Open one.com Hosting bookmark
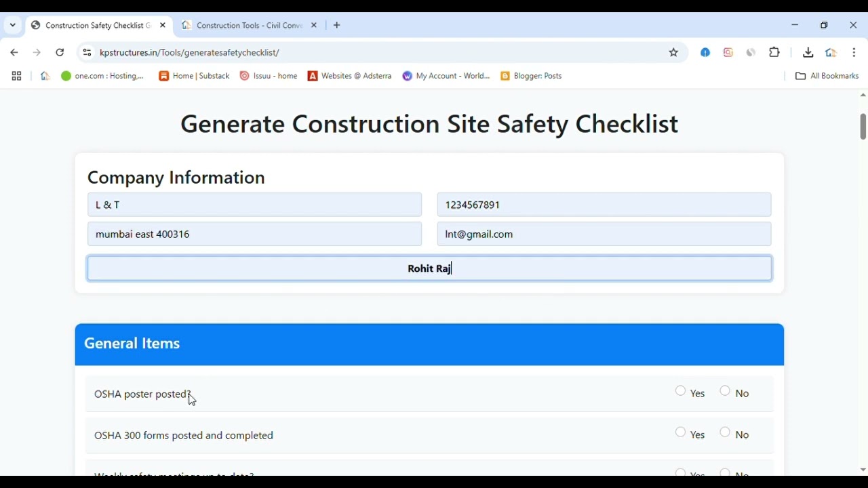868x488 pixels. (103, 77)
